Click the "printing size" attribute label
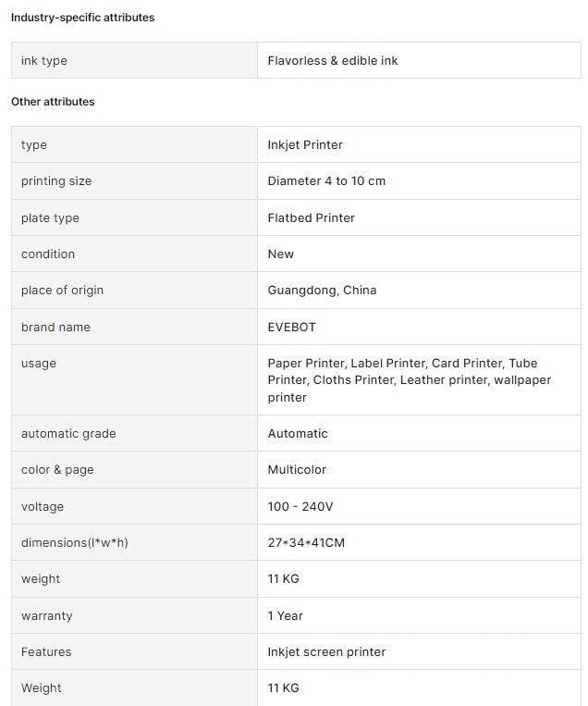The image size is (588, 706). pos(56,181)
